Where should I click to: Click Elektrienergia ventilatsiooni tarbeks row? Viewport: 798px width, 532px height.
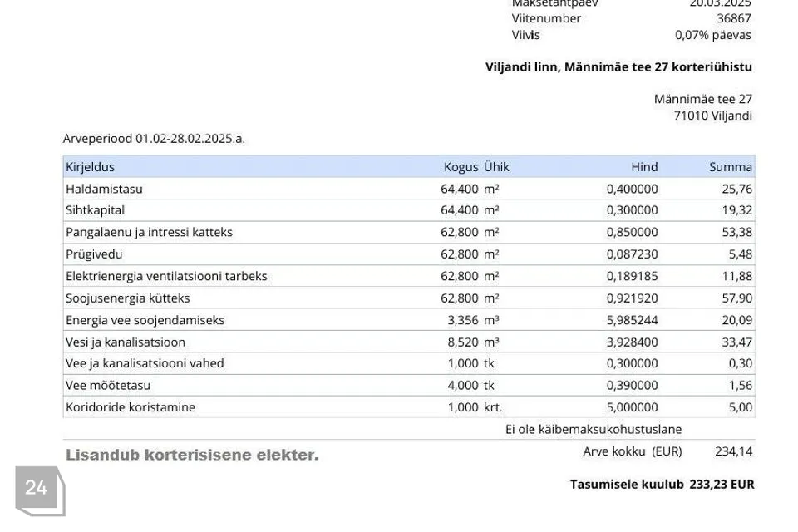166,276
